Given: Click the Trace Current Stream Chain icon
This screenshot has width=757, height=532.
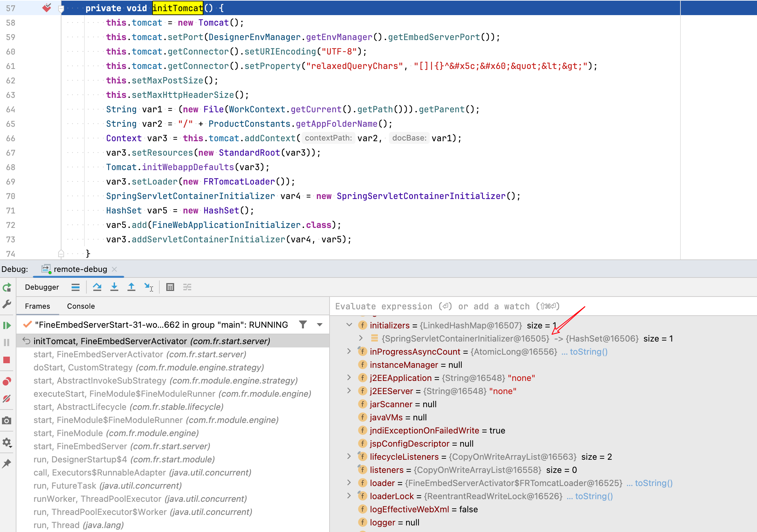Looking at the screenshot, I should tap(187, 287).
